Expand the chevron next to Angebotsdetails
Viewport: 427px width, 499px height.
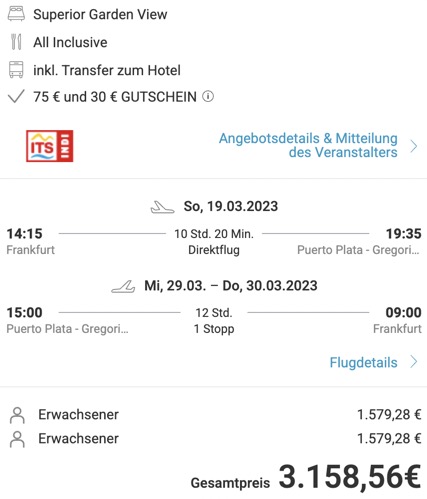[x=414, y=146]
